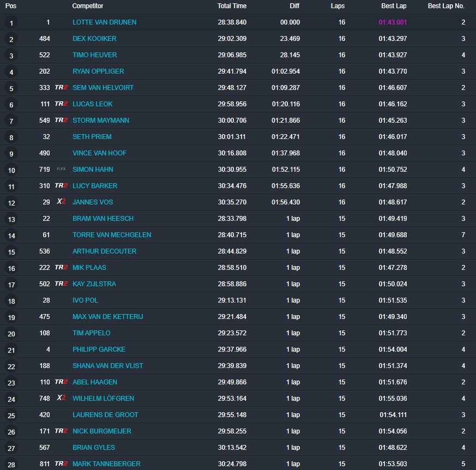The width and height of the screenshot is (476, 470).
Task: Click Shana van der Vlist entry
Action: [107, 366]
